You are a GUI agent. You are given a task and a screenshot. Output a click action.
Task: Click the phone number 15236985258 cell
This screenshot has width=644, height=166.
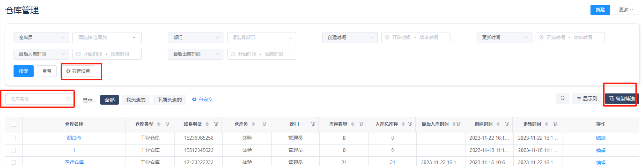click(199, 138)
